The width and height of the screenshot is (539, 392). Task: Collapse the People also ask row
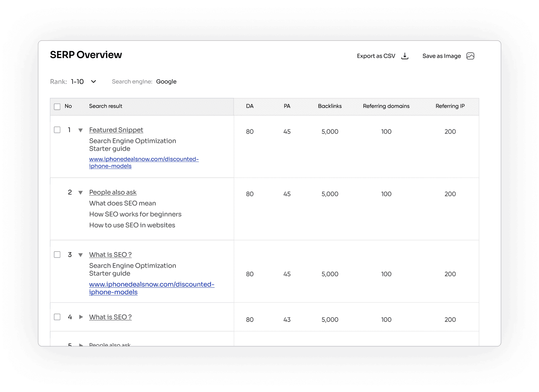pos(81,192)
